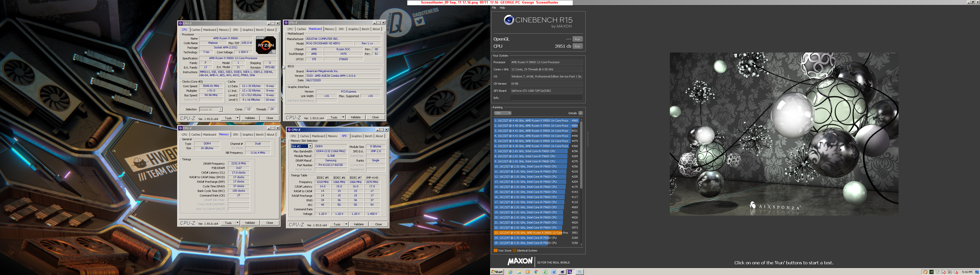Open Memory tab in SPD window
This screenshot has width=980, height=275.
pyautogui.click(x=333, y=136)
